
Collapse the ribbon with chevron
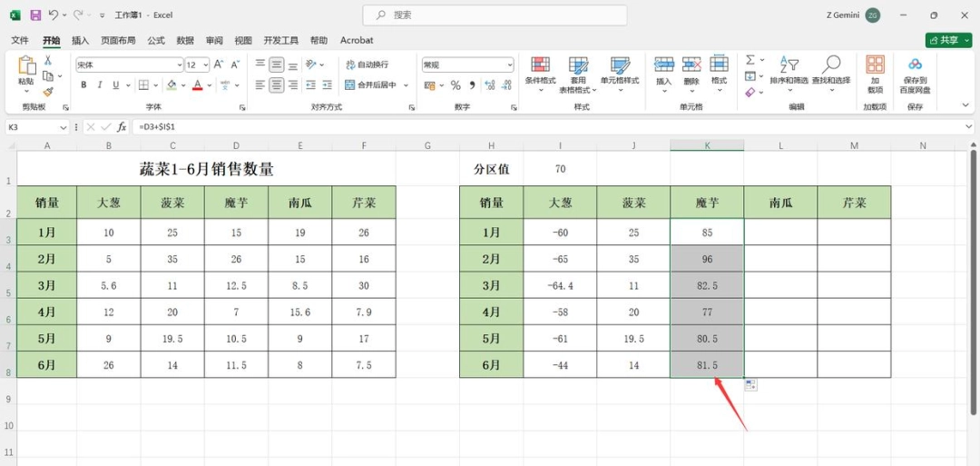[967, 104]
